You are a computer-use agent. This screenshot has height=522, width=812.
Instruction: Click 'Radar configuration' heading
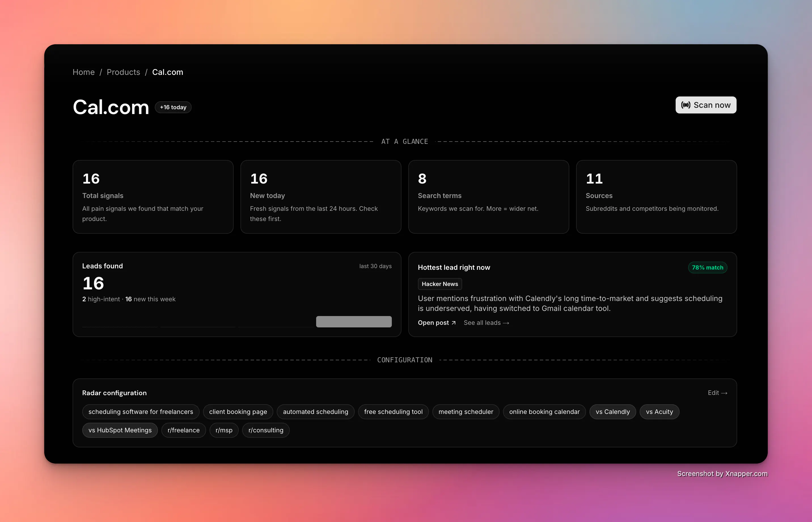[x=115, y=393]
